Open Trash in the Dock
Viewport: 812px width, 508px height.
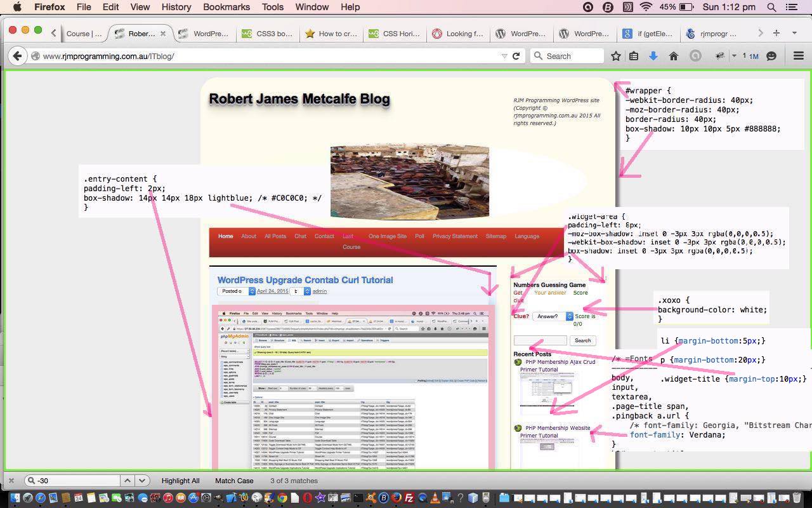coord(797,498)
